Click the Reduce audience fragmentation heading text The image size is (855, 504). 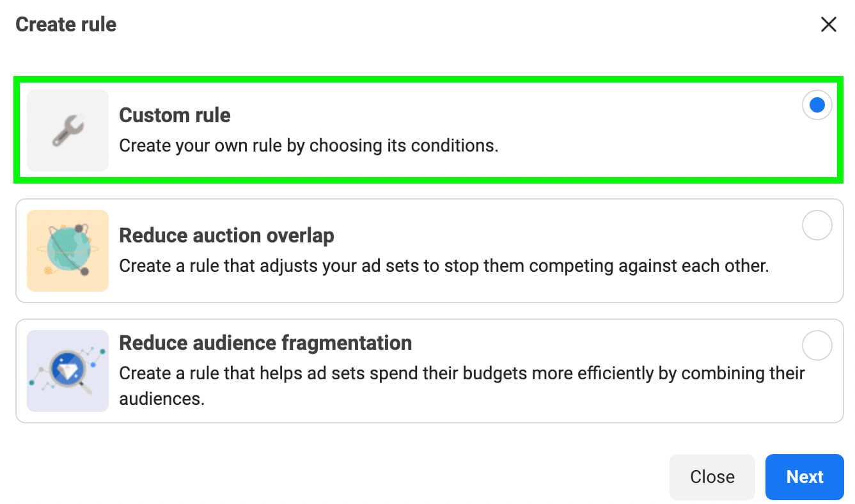coord(265,343)
